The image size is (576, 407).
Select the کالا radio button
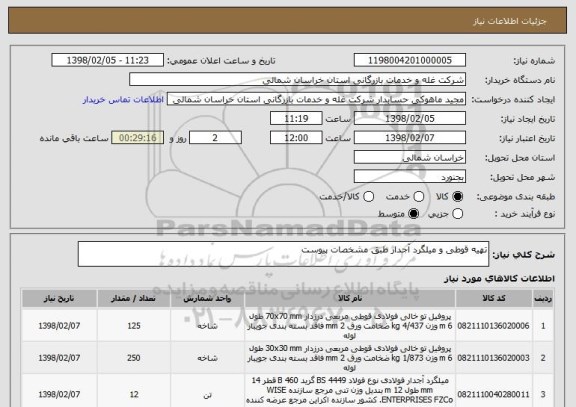click(x=457, y=197)
